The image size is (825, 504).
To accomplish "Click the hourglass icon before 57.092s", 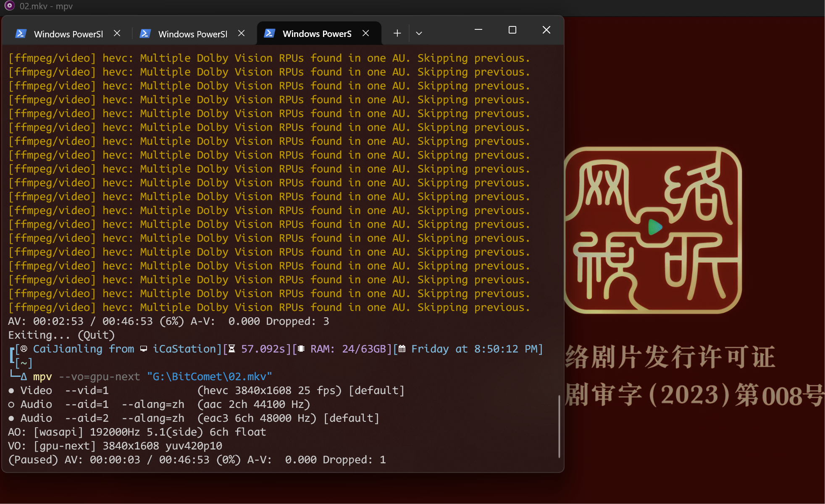I will (232, 349).
